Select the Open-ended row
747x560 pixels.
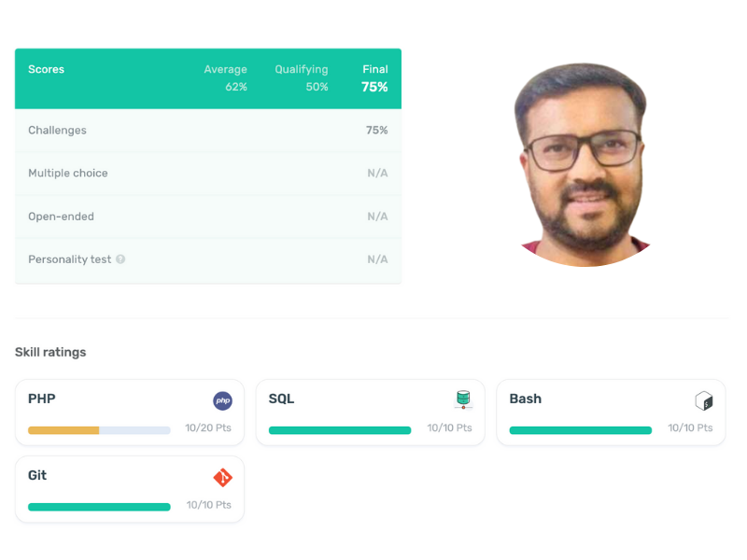tap(208, 217)
